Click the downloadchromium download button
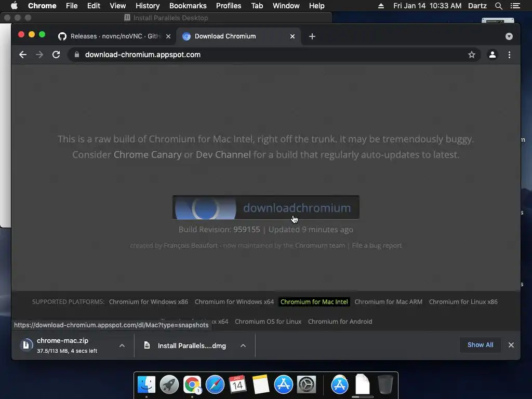The image size is (532, 399). point(265,207)
